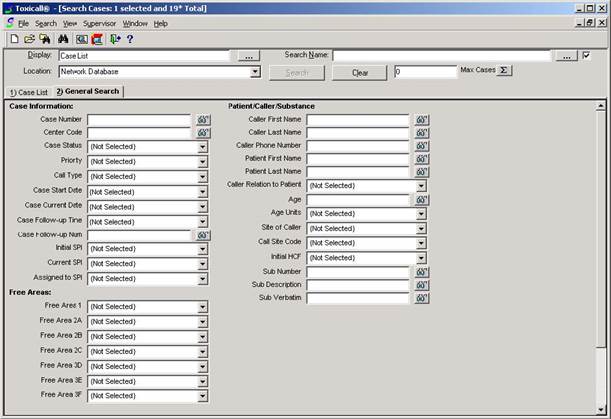
Task: Click ellipsis button next to Search Name
Action: pos(567,56)
